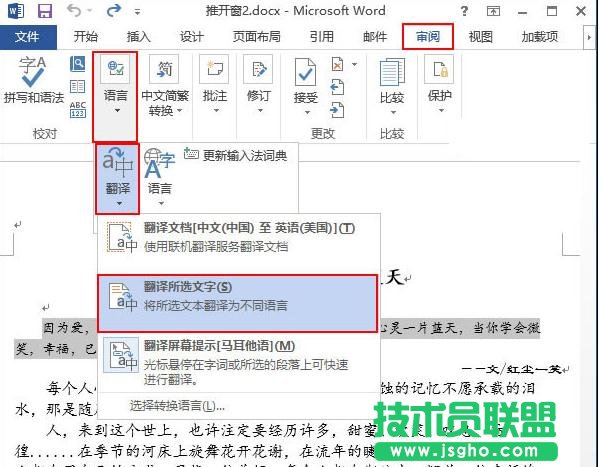The image size is (601, 467).
Task: Switch to the 设计 tab
Action: pos(191,37)
